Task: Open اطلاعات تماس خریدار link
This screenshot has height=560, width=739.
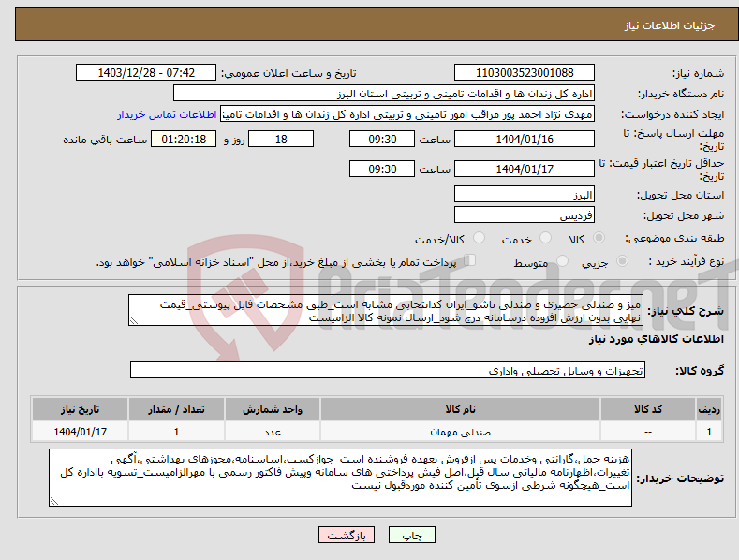Action: 167,114
